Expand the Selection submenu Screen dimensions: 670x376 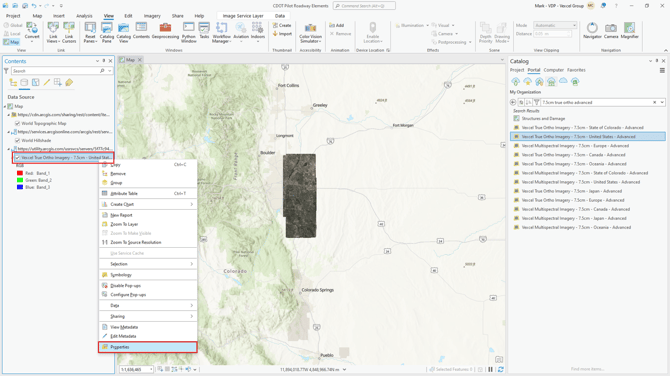(x=148, y=264)
